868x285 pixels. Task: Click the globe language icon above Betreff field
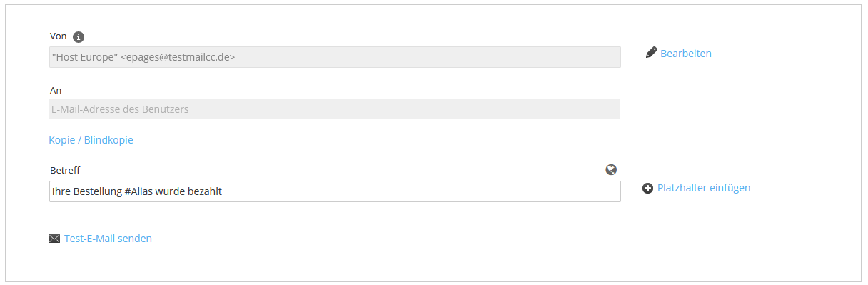click(x=611, y=169)
